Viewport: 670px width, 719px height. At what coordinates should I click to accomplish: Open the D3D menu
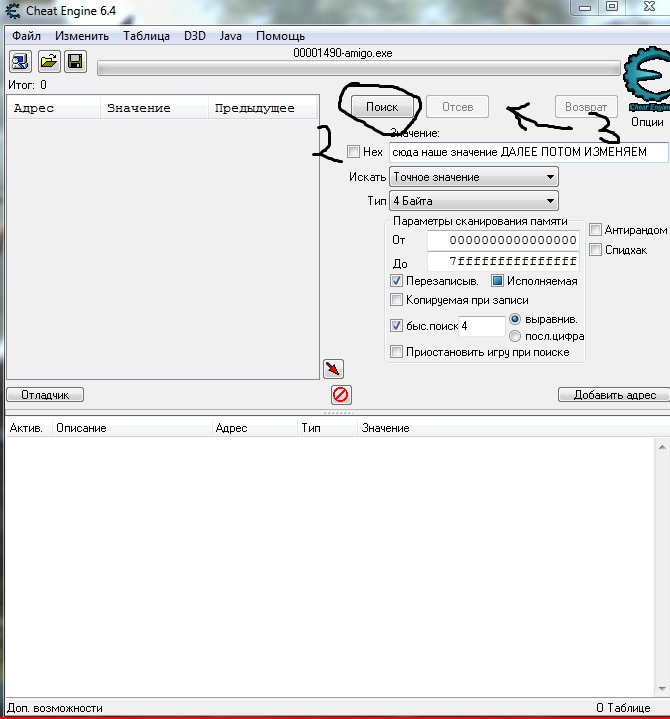194,36
